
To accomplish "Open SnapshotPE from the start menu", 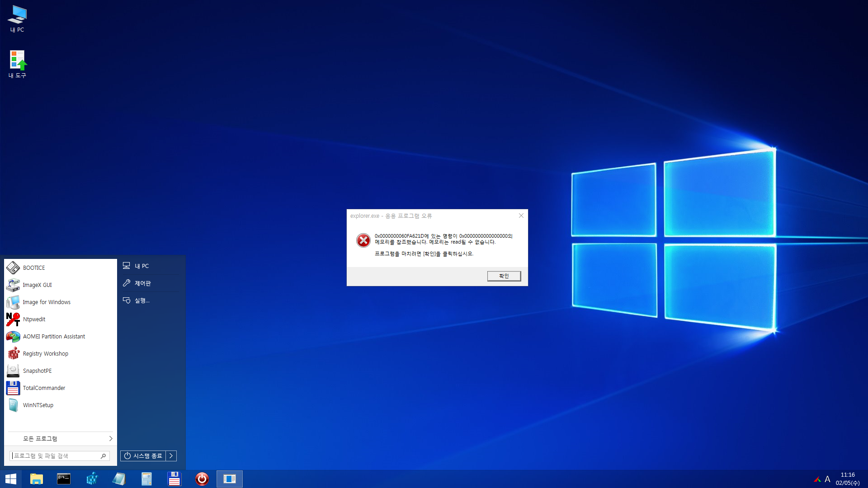I will click(x=61, y=371).
